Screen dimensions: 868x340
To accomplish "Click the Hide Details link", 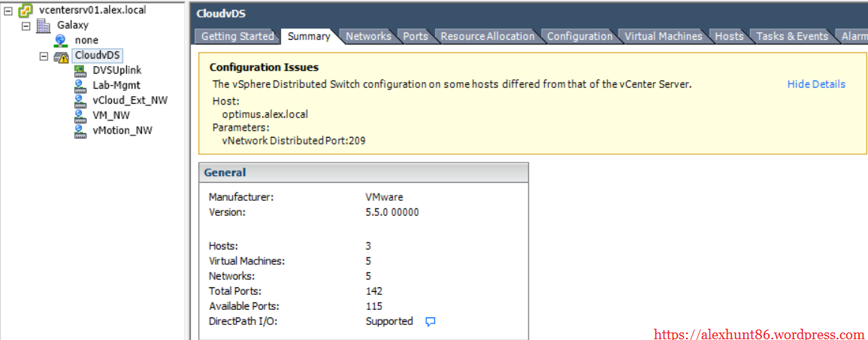I will point(815,84).
